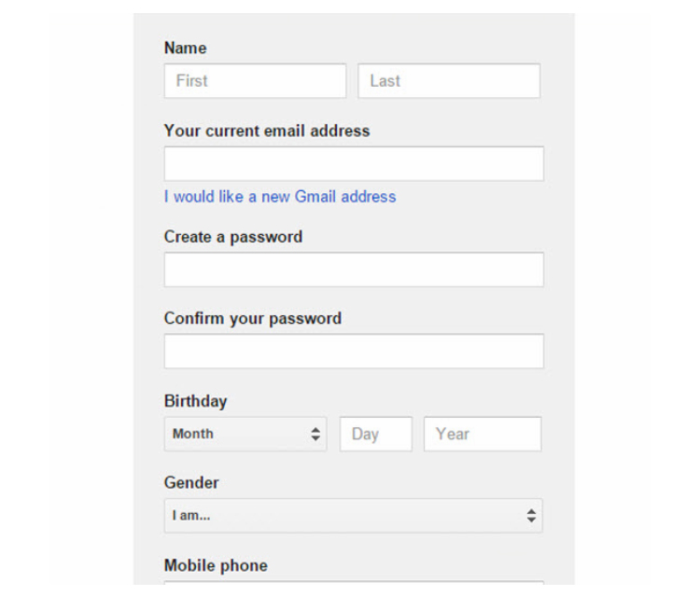Click the birthday Day input field
Image resolution: width=700 pixels, height=596 pixels.
pos(376,435)
